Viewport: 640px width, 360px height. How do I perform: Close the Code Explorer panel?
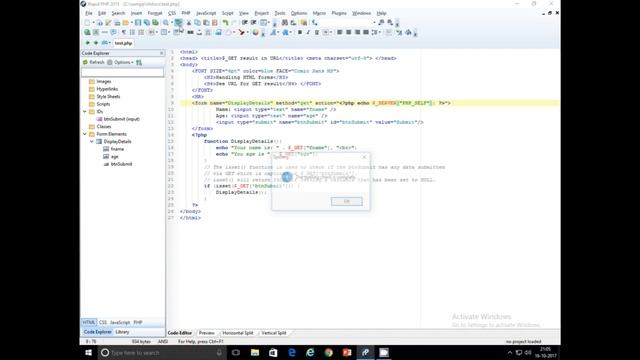pyautogui.click(x=161, y=53)
